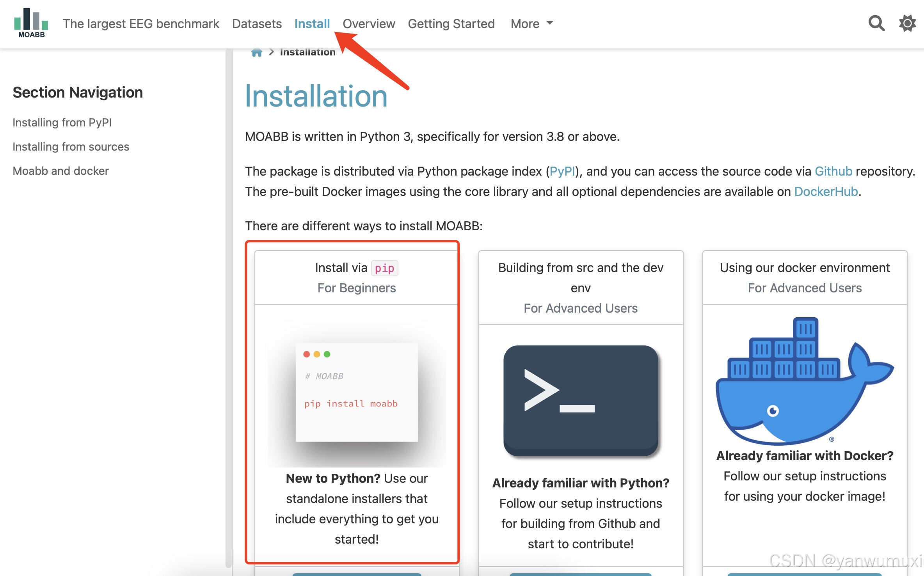Viewport: 924px width, 576px height.
Task: Open the DockerHub link
Action: point(826,192)
